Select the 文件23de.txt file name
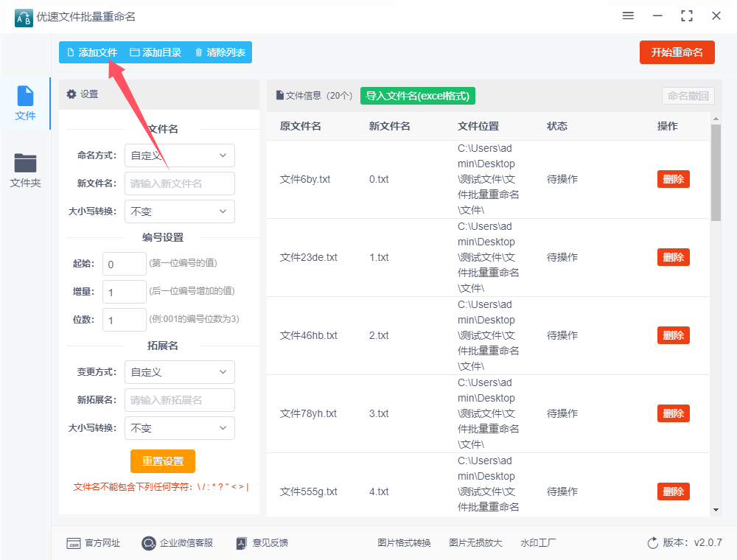The image size is (737, 560). [309, 257]
